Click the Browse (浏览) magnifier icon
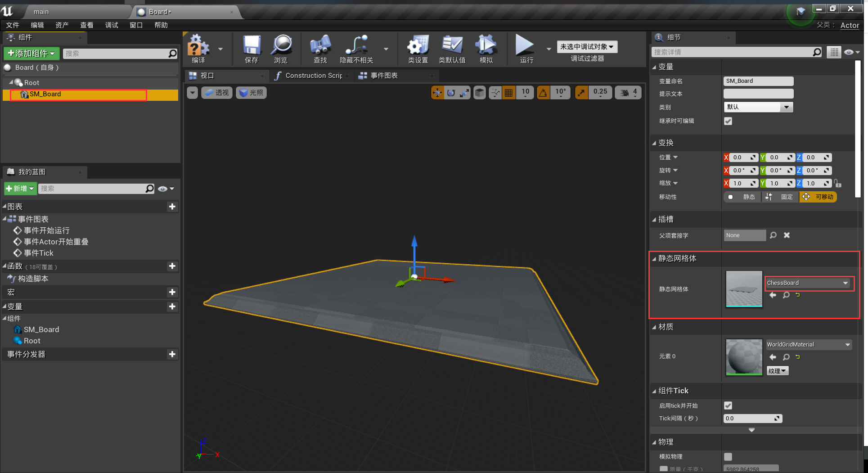The width and height of the screenshot is (868, 473). coord(281,46)
